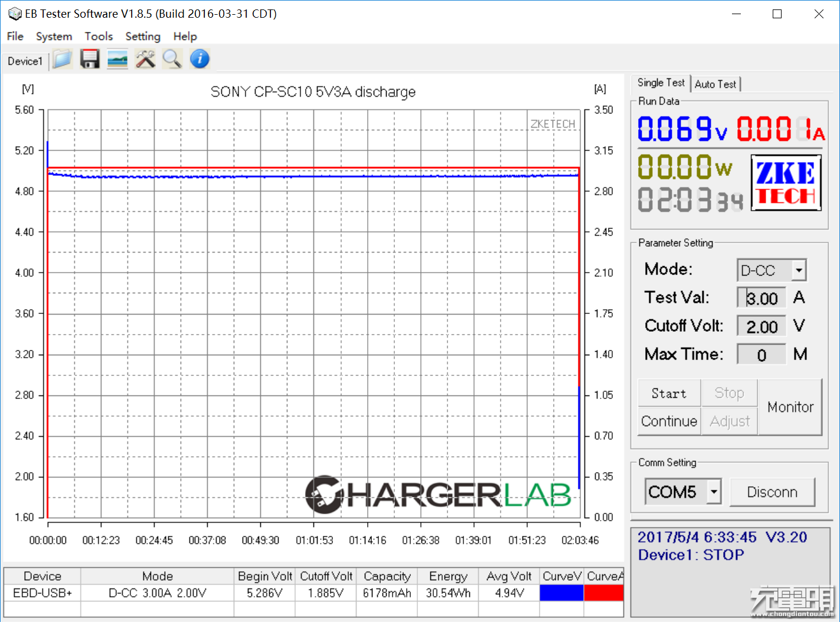This screenshot has height=622, width=840.
Task: Open file with the folder toolbar icon
Action: (62, 59)
